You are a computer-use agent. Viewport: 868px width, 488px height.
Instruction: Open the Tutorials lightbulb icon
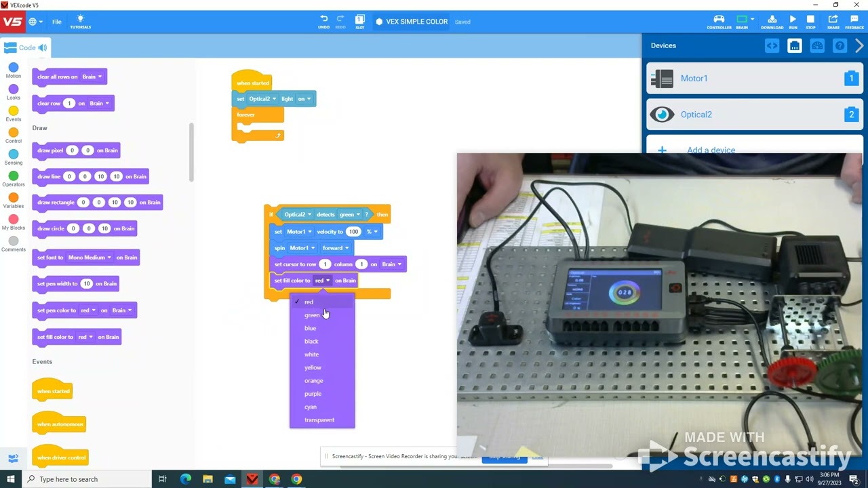point(80,22)
